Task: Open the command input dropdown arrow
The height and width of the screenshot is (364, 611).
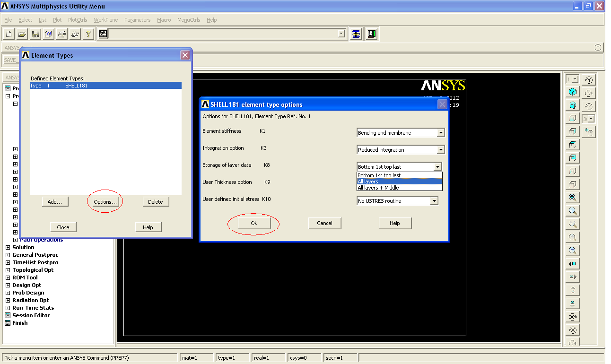Action: coord(341,34)
